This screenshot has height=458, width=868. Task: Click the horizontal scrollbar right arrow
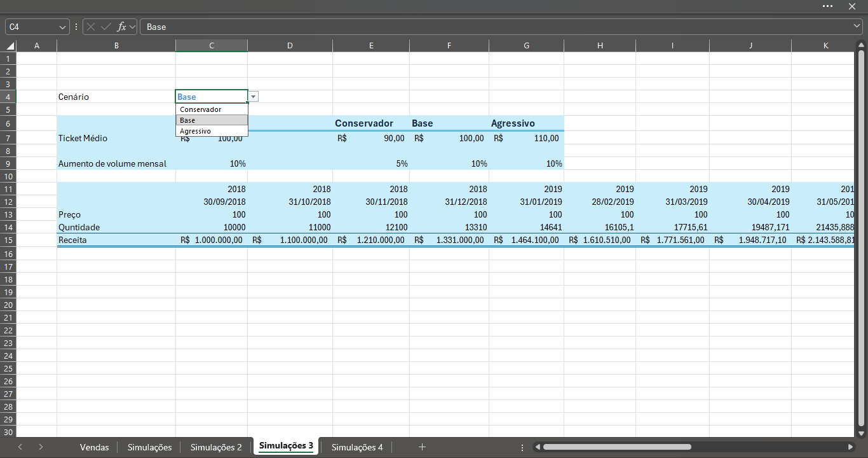tap(850, 447)
